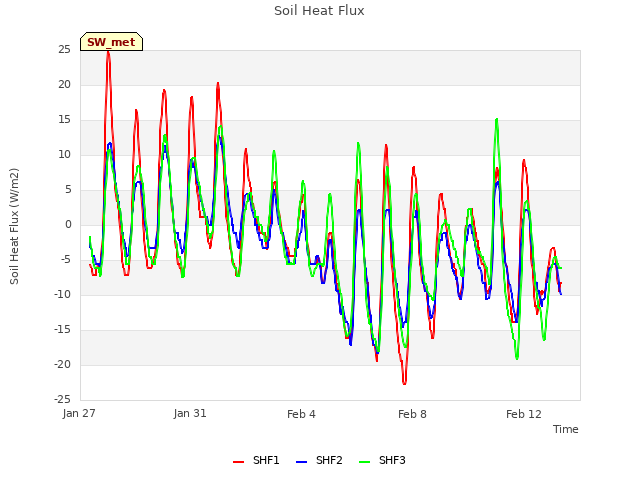Screen dimensions: 640x480
Task: Click the -10 y-axis tick label
Action: point(63,295)
